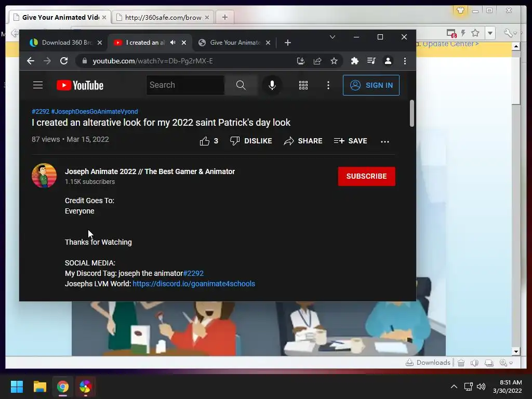This screenshot has width=532, height=399.
Task: Reload the YouTube page
Action: (x=64, y=61)
